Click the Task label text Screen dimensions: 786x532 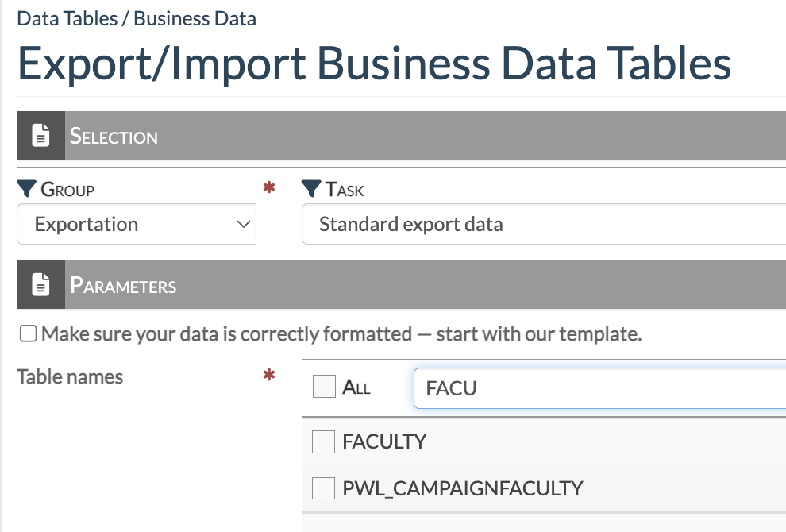click(x=345, y=190)
